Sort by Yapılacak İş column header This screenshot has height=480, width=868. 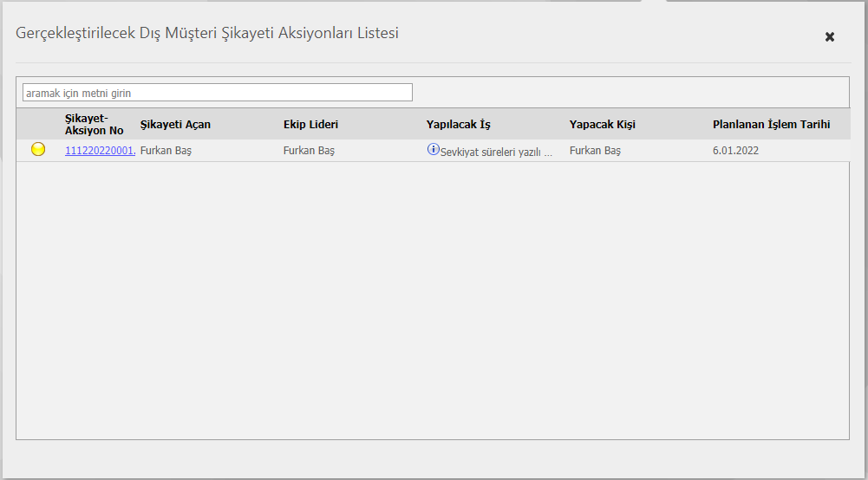tap(459, 125)
